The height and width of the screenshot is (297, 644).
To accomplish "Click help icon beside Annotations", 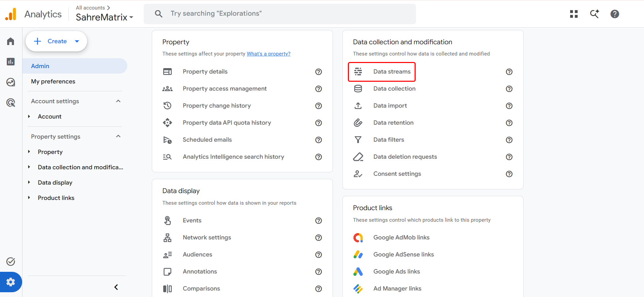I will click(x=319, y=271).
